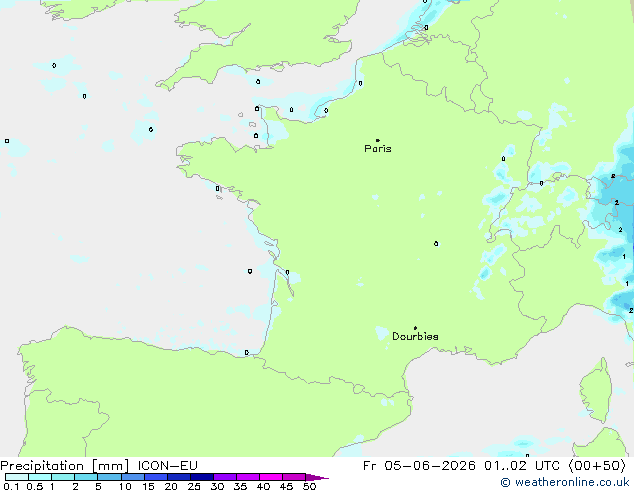Pick the 0.1–0.5 mm legend color swatch

17,477
